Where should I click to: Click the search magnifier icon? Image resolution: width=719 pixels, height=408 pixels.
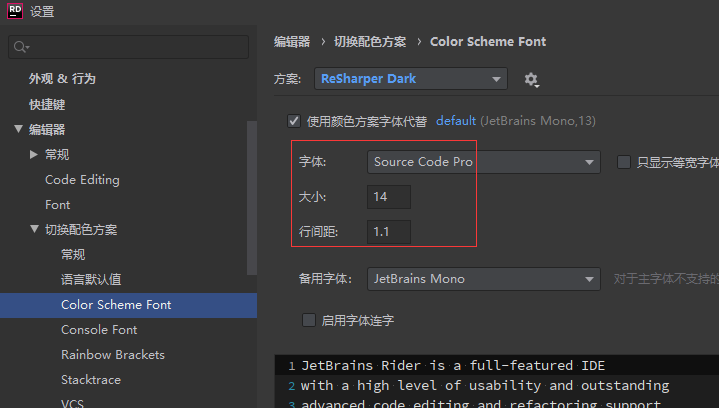tap(21, 47)
